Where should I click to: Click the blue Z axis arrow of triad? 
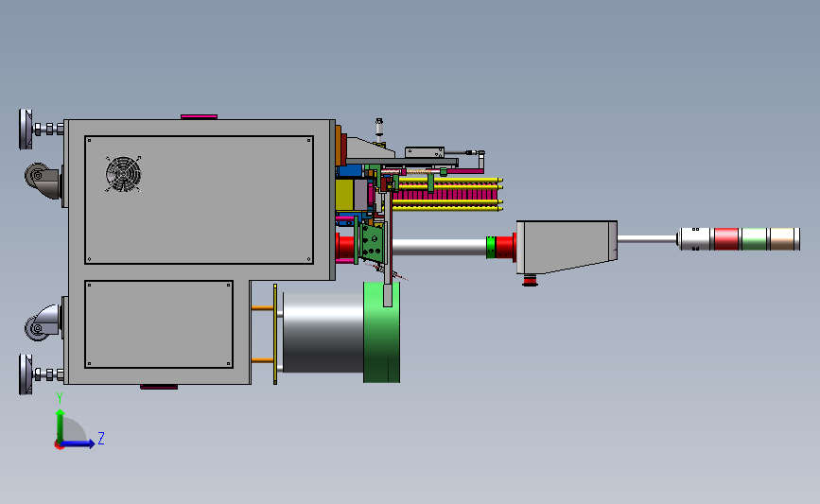click(x=79, y=443)
